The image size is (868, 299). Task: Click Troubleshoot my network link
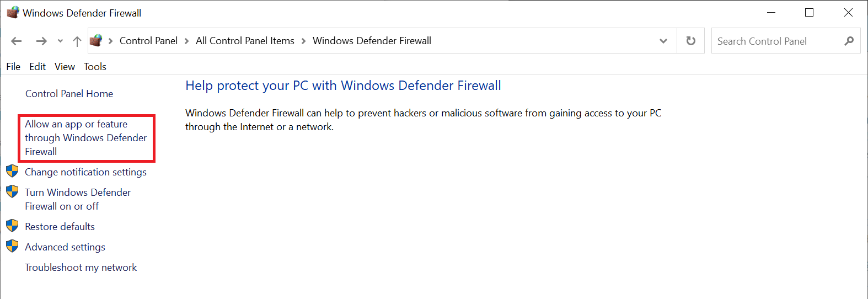81,268
